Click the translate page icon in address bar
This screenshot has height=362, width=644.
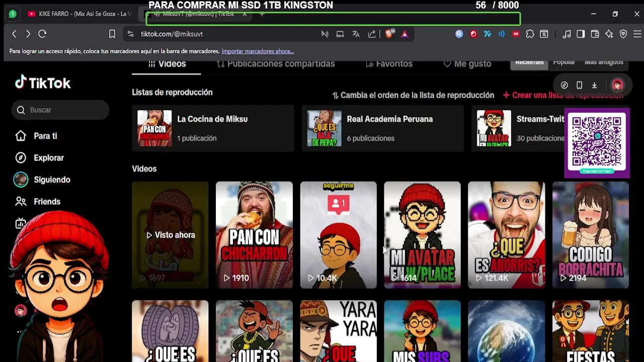(x=356, y=34)
